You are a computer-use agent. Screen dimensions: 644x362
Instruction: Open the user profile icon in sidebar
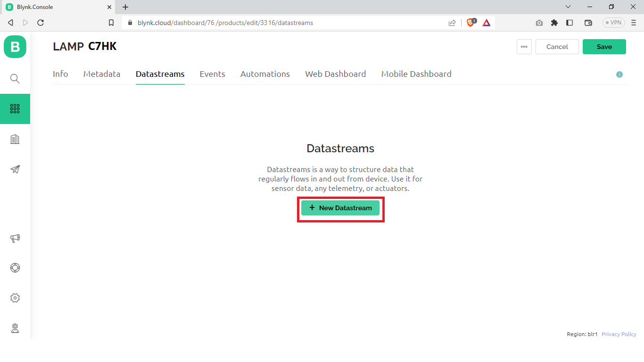[x=15, y=328]
